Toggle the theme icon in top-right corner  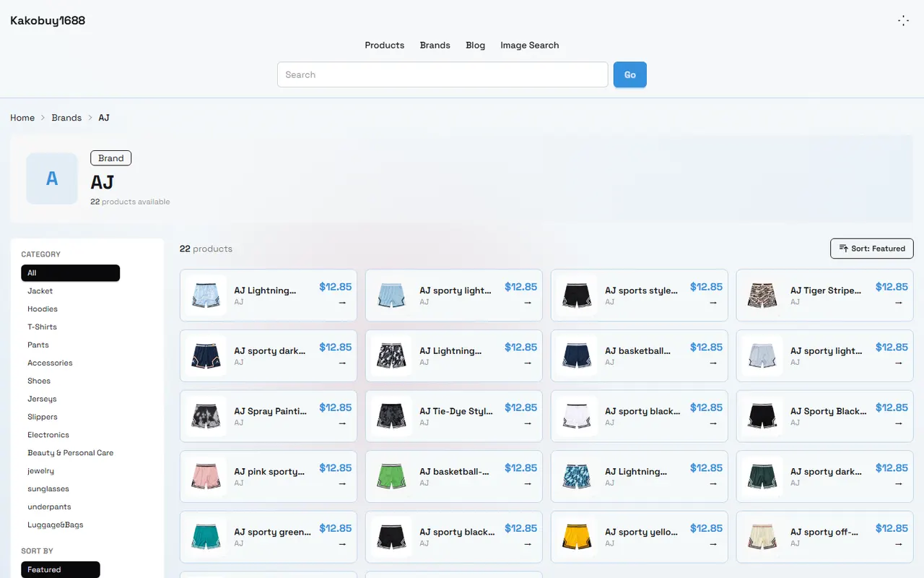click(903, 21)
